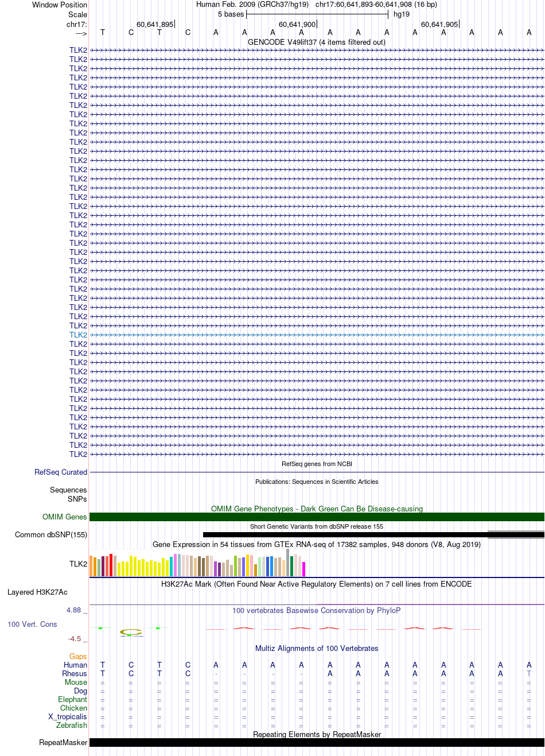Image resolution: width=545 pixels, height=756 pixels.
Task: Click the '--->' strand direction label
Action: point(81,33)
